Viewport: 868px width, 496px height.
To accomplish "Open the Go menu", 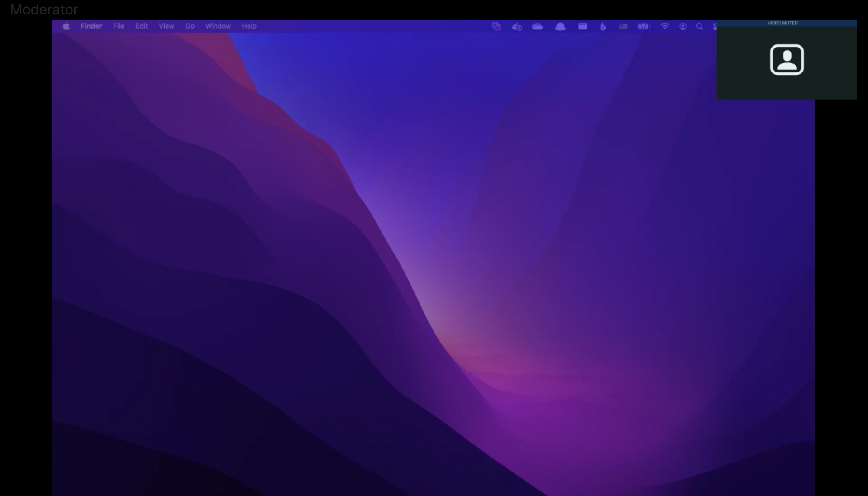I will click(x=190, y=26).
